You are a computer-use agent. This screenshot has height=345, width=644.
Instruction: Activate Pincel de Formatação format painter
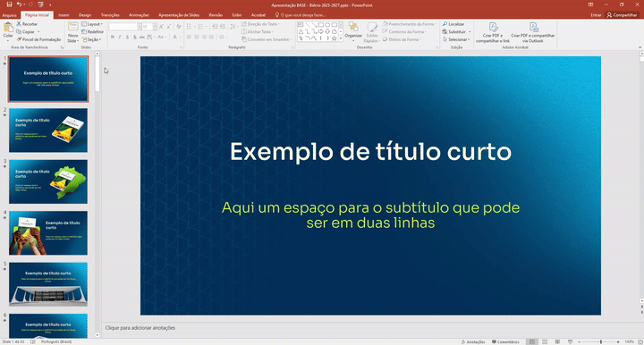(38, 39)
